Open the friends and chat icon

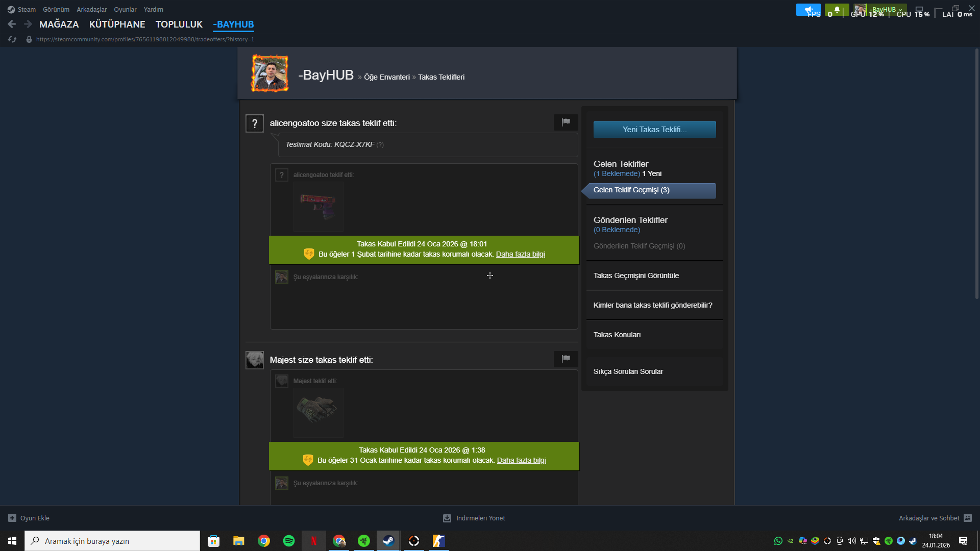click(x=968, y=518)
